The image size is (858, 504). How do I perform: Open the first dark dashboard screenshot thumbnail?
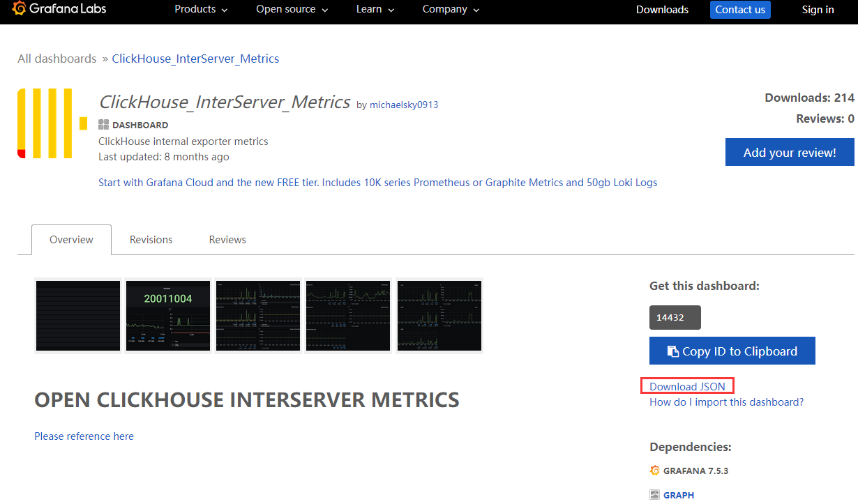[78, 316]
